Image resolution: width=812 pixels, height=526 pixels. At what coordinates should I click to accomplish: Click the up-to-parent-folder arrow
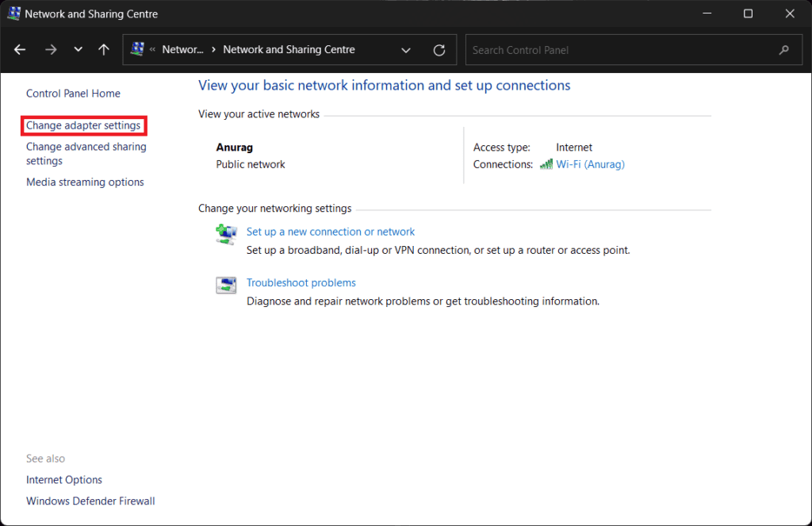tap(103, 49)
